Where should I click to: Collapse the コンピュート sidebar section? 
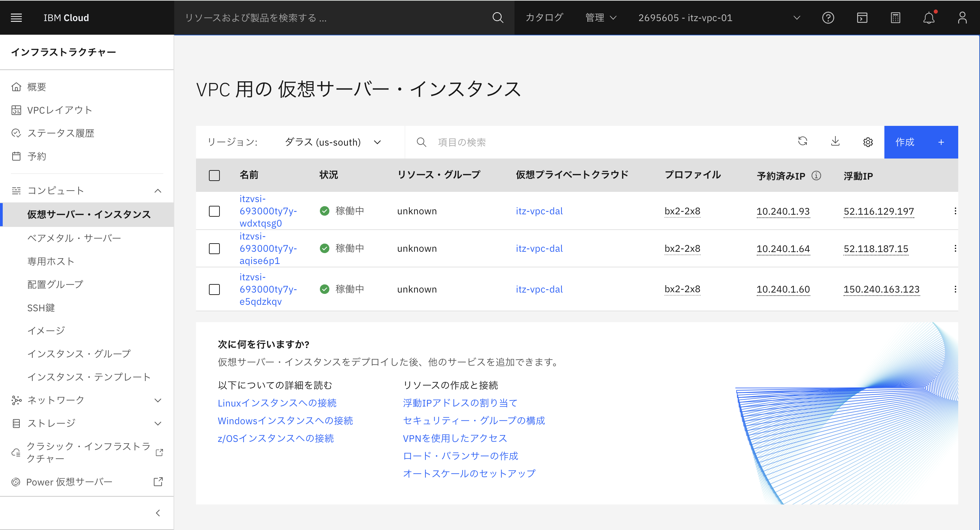158,191
